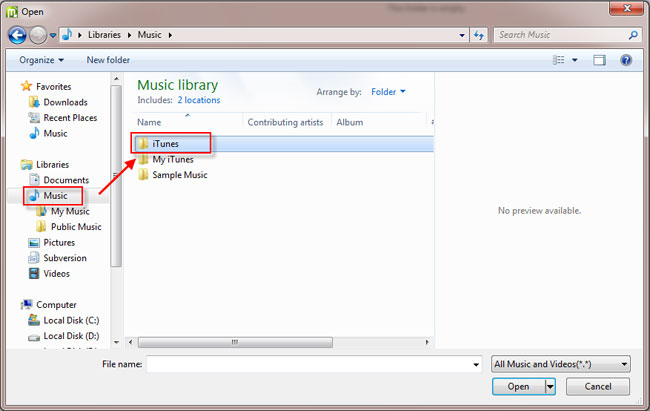The width and height of the screenshot is (650, 411).
Task: Select the iTunes folder
Action: [x=165, y=143]
